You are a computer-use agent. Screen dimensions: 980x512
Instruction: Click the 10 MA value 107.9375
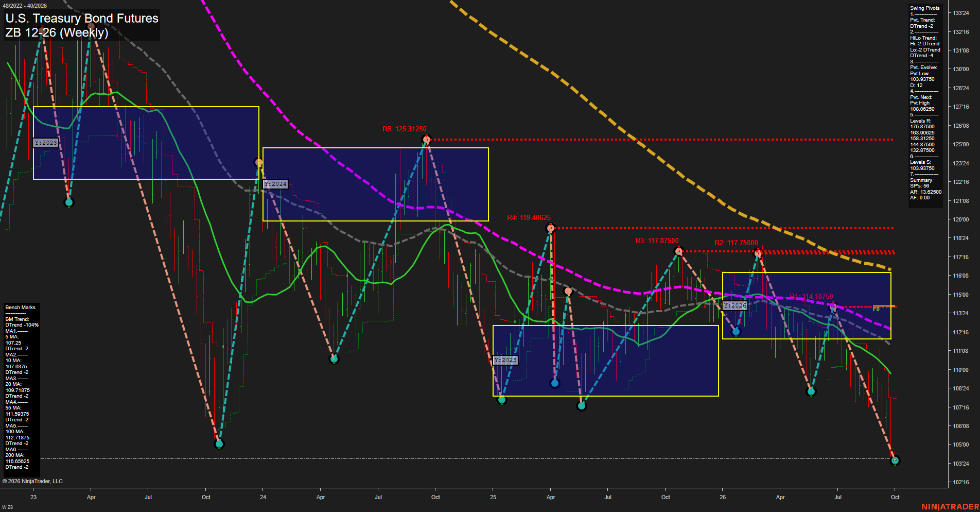[16, 367]
